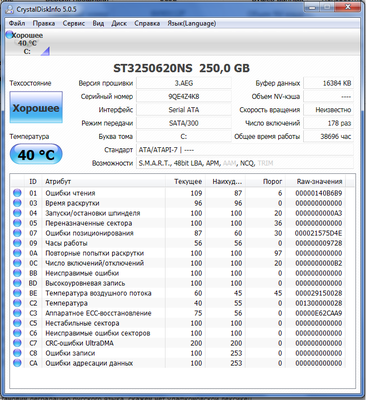The height and width of the screenshot is (400, 366).
Task: Click raw value 001300000028
Action: pos(319,303)
